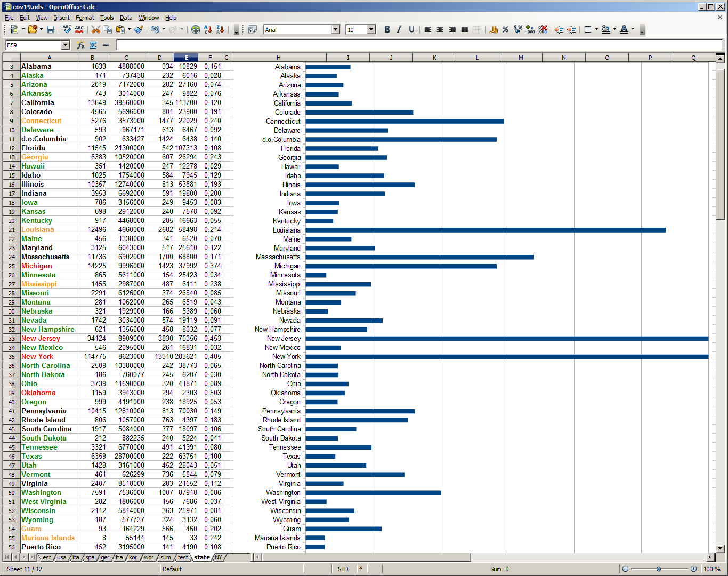
Task: Add a decimal place
Action: 530,29
